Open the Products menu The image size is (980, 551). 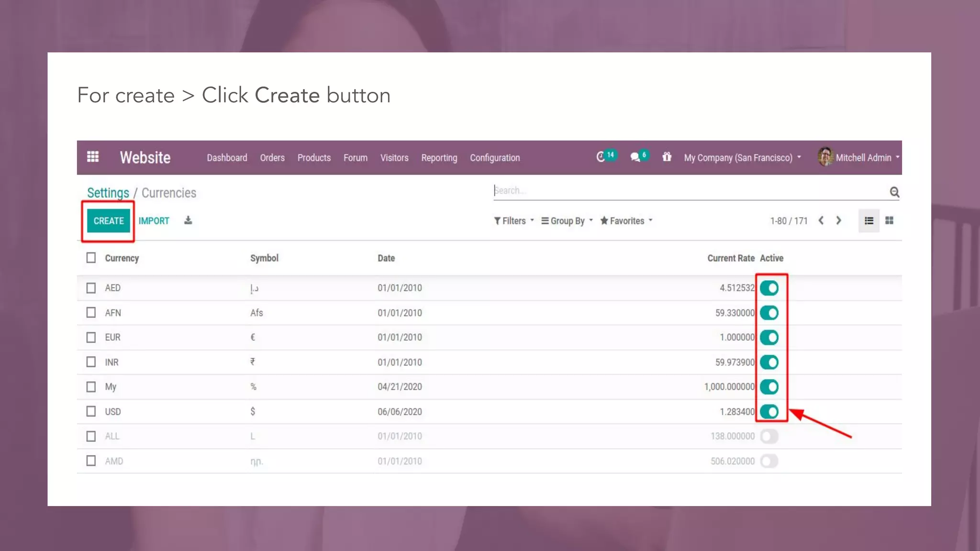tap(314, 158)
